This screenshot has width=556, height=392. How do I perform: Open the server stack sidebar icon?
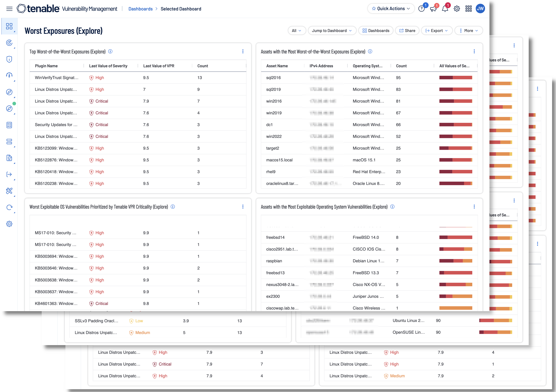tap(9, 141)
